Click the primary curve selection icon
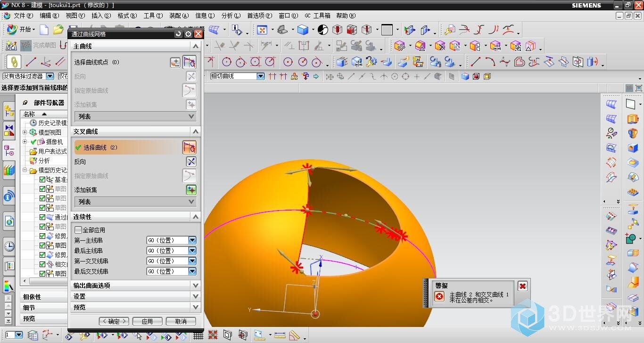The width and height of the screenshot is (644, 343). click(190, 62)
